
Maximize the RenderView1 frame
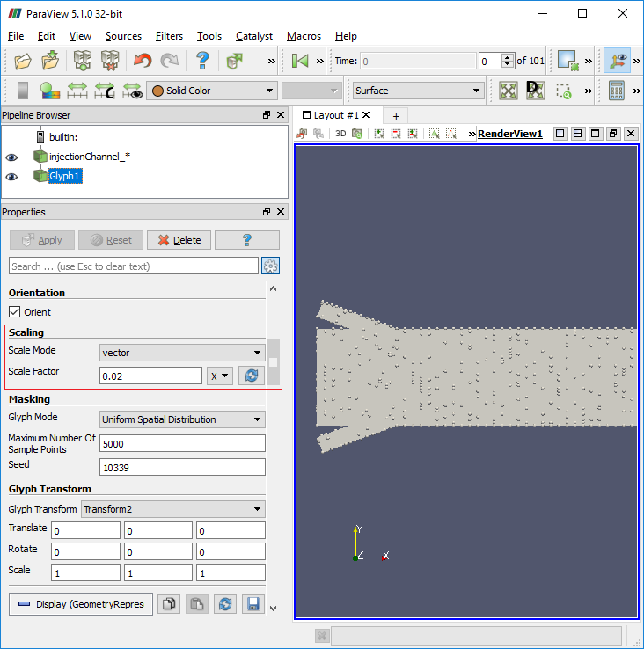point(596,134)
